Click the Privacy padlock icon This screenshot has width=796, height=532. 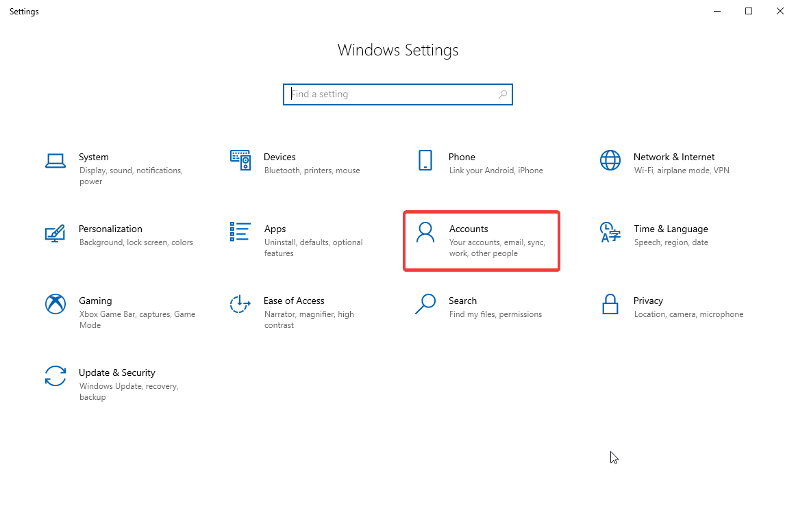(x=610, y=304)
